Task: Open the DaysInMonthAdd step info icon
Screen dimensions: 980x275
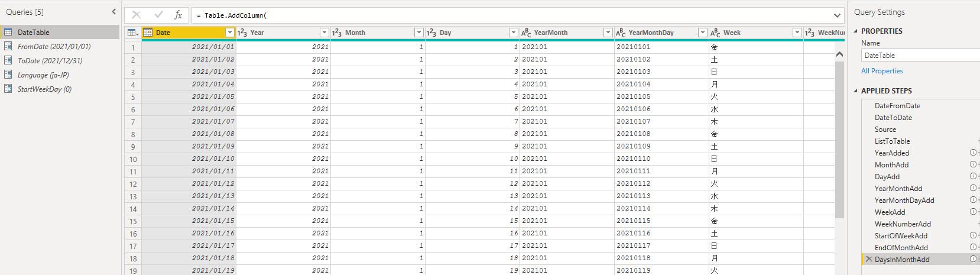Action: [973, 259]
